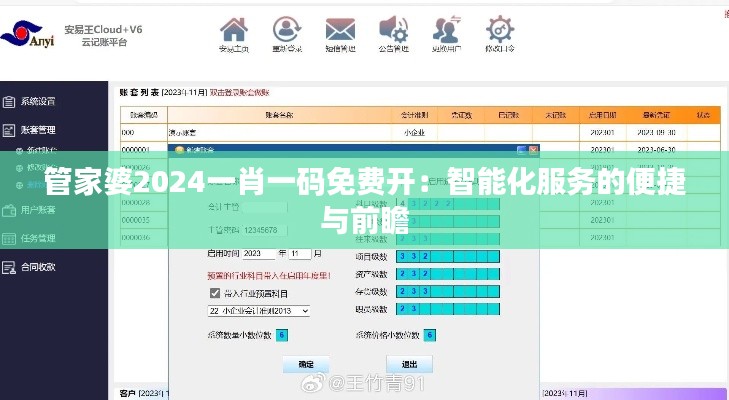Click the 确定 confirm button
The width and height of the screenshot is (729, 400).
click(306, 364)
